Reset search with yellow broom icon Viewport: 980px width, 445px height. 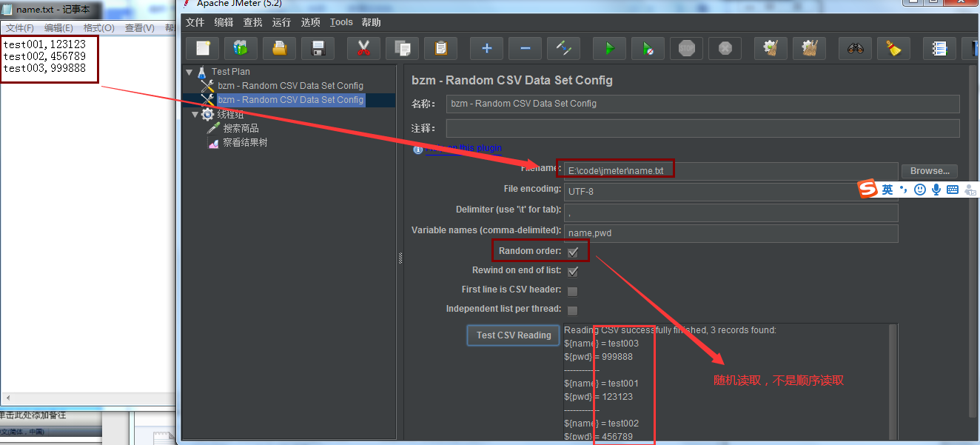click(893, 49)
